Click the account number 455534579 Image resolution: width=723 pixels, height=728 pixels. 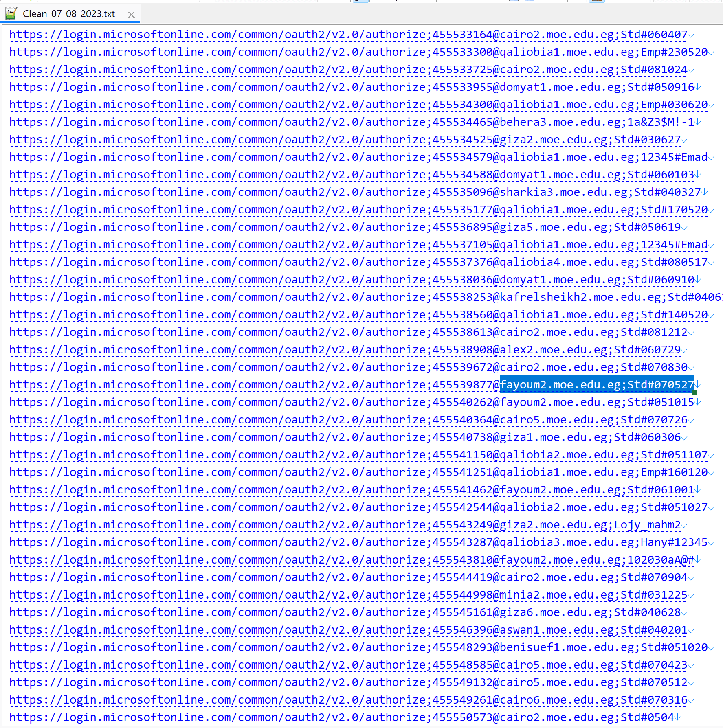(463, 157)
